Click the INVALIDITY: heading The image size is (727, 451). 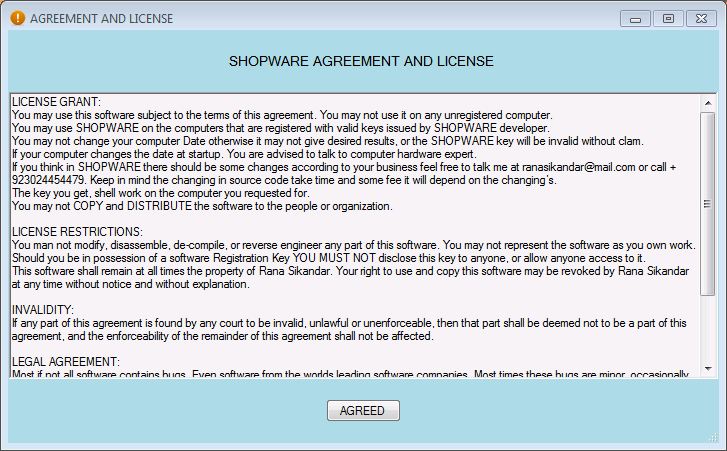(x=43, y=309)
